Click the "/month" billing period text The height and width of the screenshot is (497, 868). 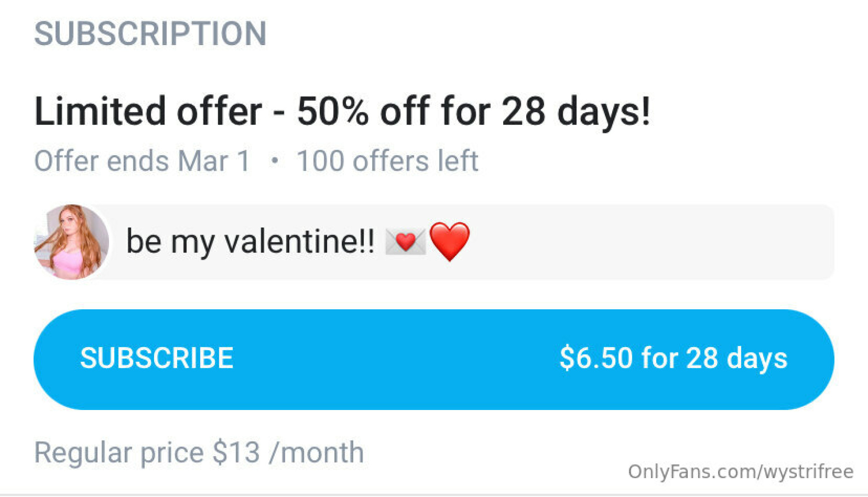pyautogui.click(x=317, y=452)
